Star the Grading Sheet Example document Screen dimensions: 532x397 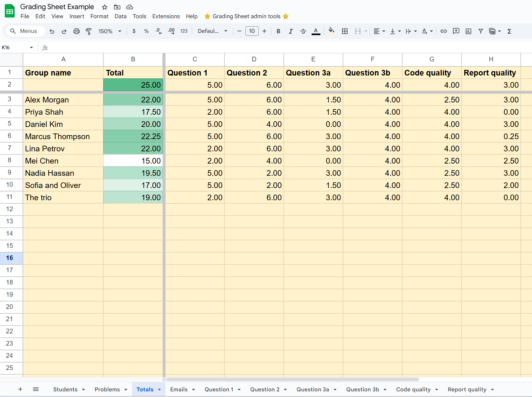point(105,7)
